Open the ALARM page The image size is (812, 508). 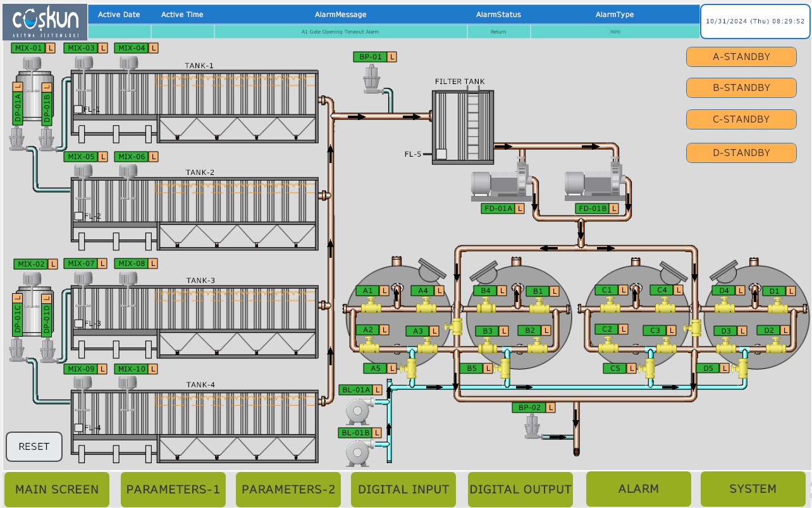tap(638, 489)
